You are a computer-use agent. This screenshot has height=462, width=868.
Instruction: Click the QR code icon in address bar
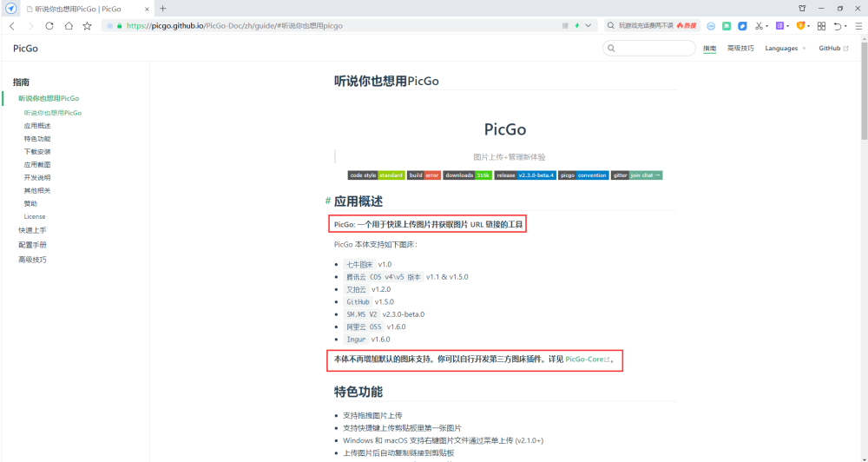point(565,25)
